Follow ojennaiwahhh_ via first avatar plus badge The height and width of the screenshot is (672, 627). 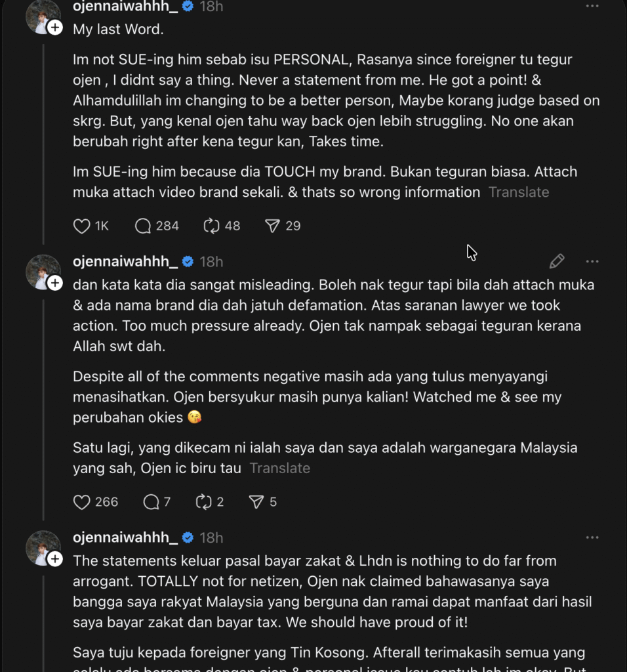55,27
